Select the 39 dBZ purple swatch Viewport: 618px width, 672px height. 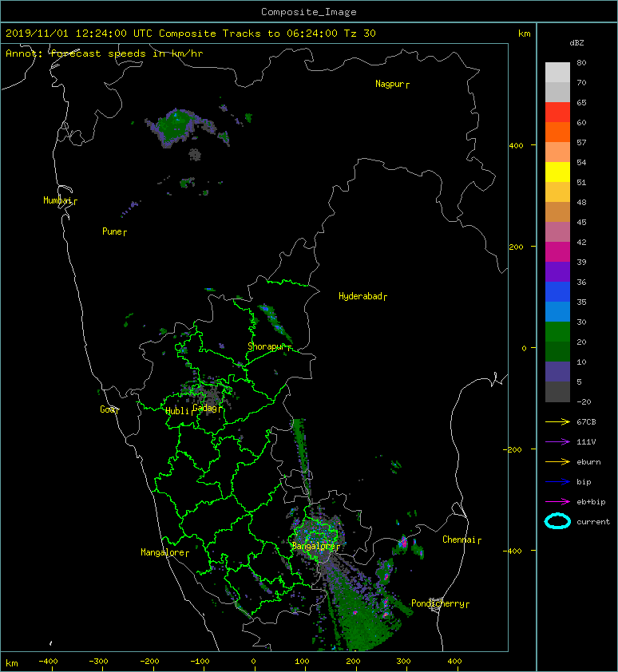557,271
